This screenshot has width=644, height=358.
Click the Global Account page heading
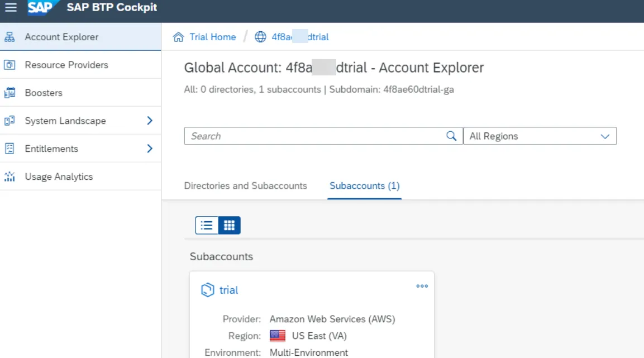(x=334, y=68)
